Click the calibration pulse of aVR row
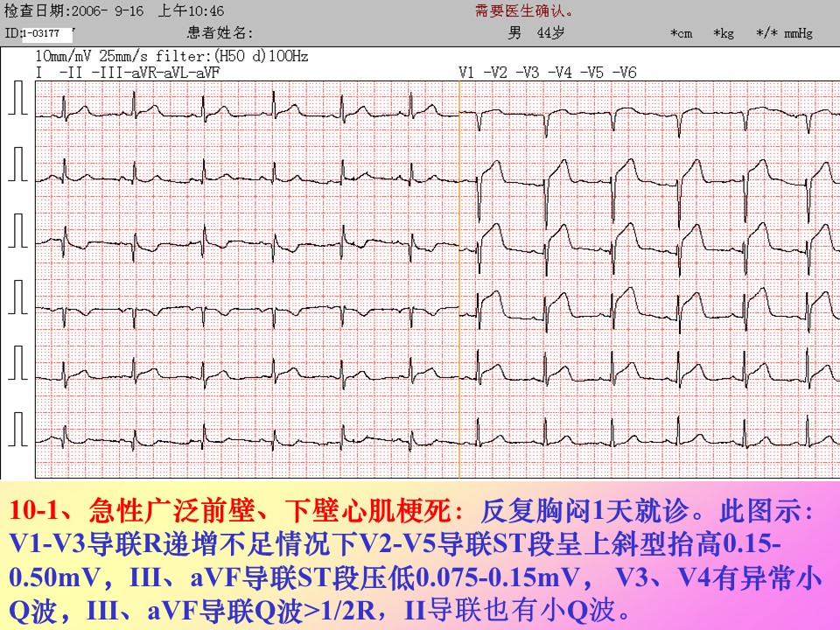This screenshot has height=630, width=840. [x=18, y=297]
